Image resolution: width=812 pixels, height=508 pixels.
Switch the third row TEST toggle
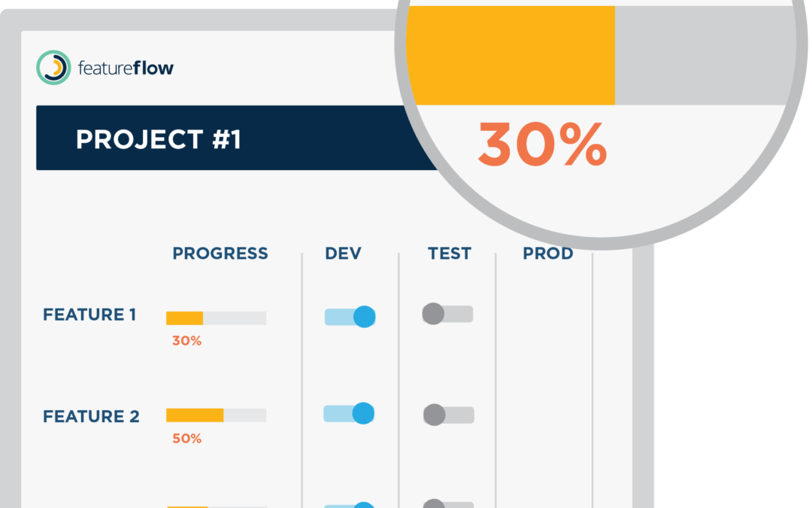tap(448, 503)
